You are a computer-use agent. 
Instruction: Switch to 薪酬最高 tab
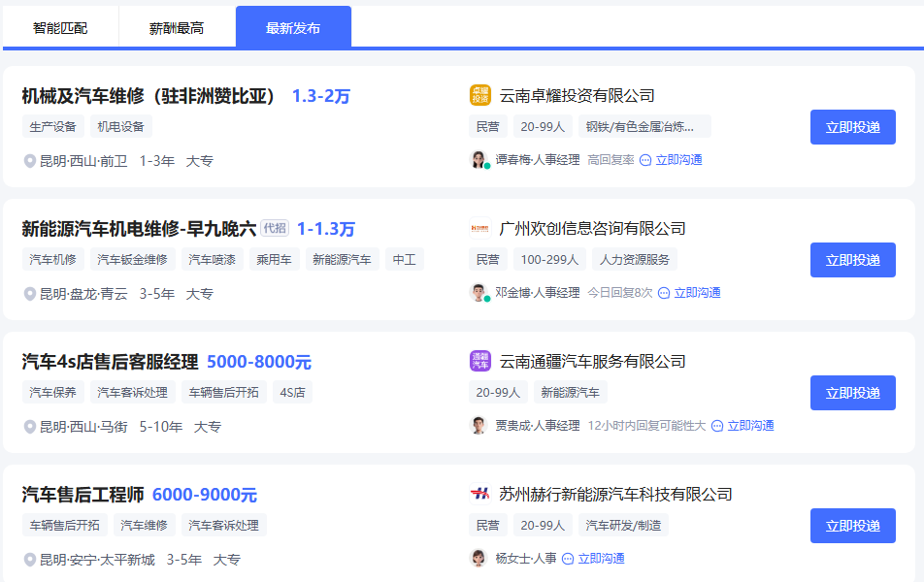pyautogui.click(x=177, y=28)
